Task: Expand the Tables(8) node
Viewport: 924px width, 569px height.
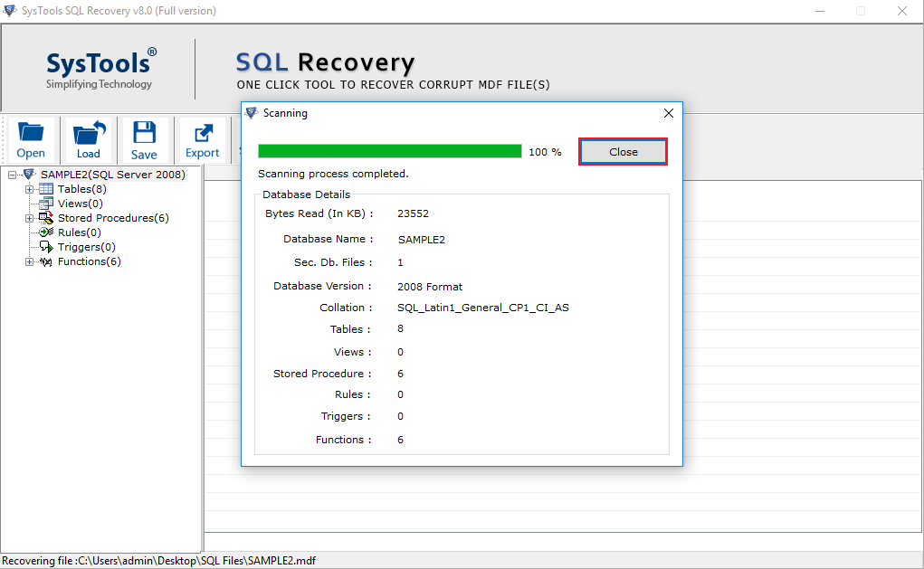Action: [29, 190]
